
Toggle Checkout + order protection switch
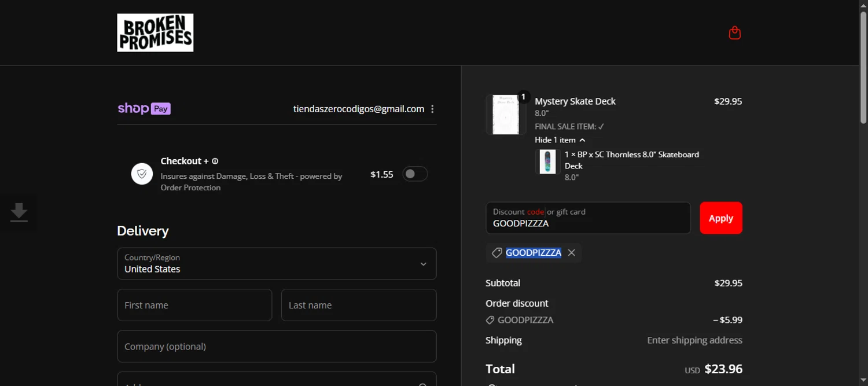[415, 174]
